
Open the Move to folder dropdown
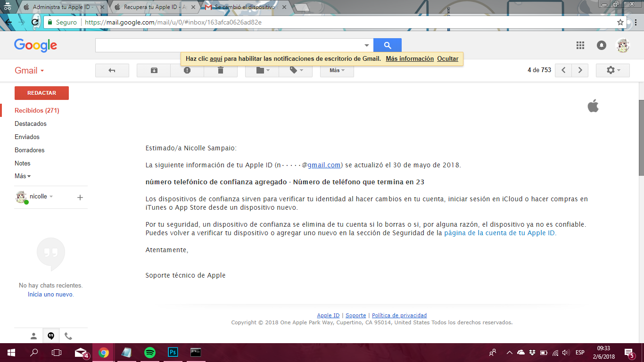tap(262, 70)
